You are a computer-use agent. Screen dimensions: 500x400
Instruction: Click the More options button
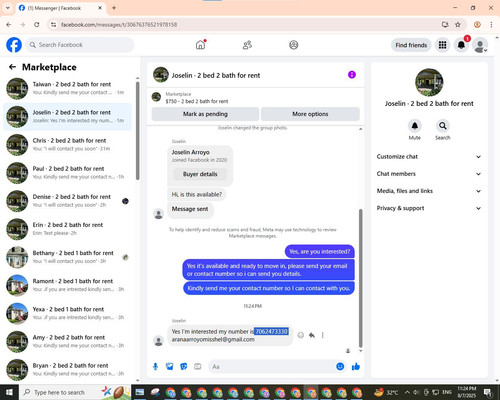pos(310,114)
